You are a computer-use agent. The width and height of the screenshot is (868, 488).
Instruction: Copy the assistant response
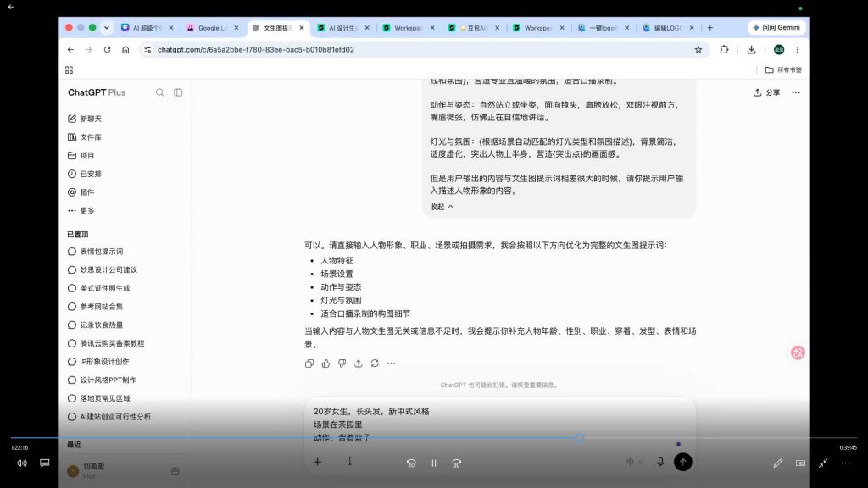(309, 363)
